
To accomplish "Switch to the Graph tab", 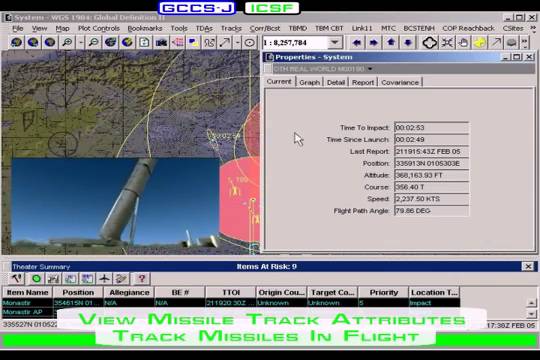I will 309,82.
